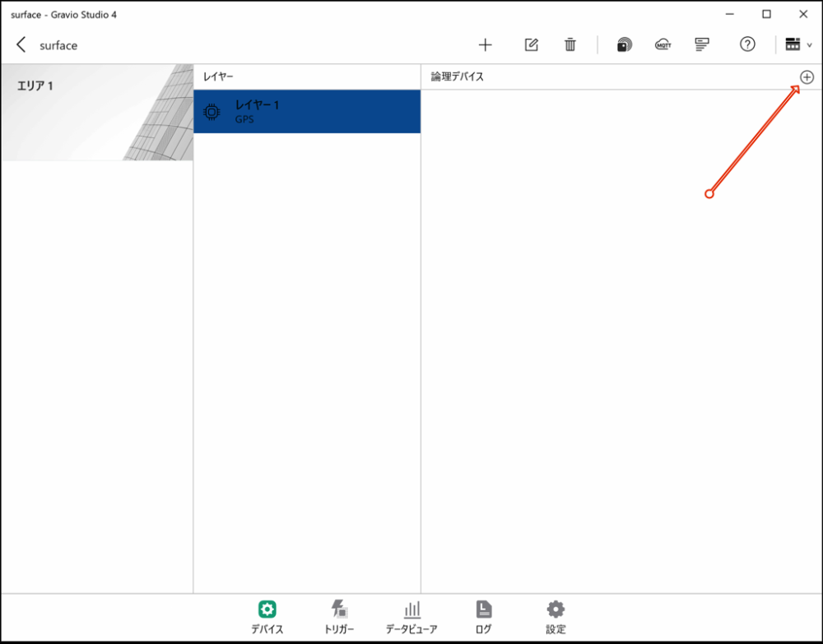823x644 pixels.
Task: Go back using the left arrow beside surface
Action: pos(21,45)
